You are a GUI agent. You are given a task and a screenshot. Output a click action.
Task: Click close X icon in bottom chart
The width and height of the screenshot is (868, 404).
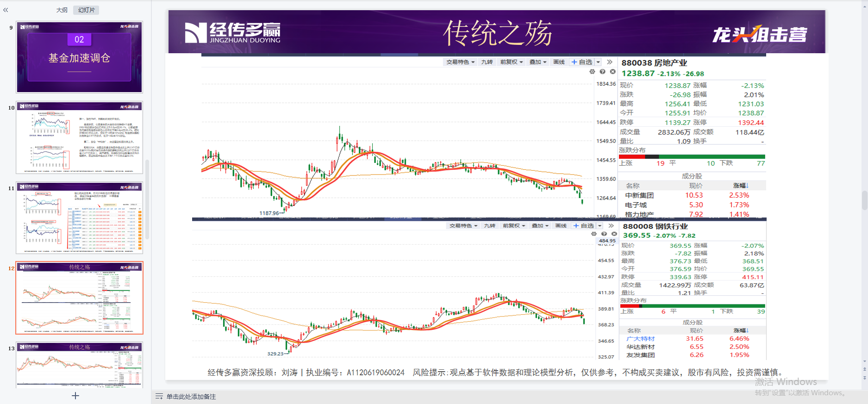tap(614, 234)
